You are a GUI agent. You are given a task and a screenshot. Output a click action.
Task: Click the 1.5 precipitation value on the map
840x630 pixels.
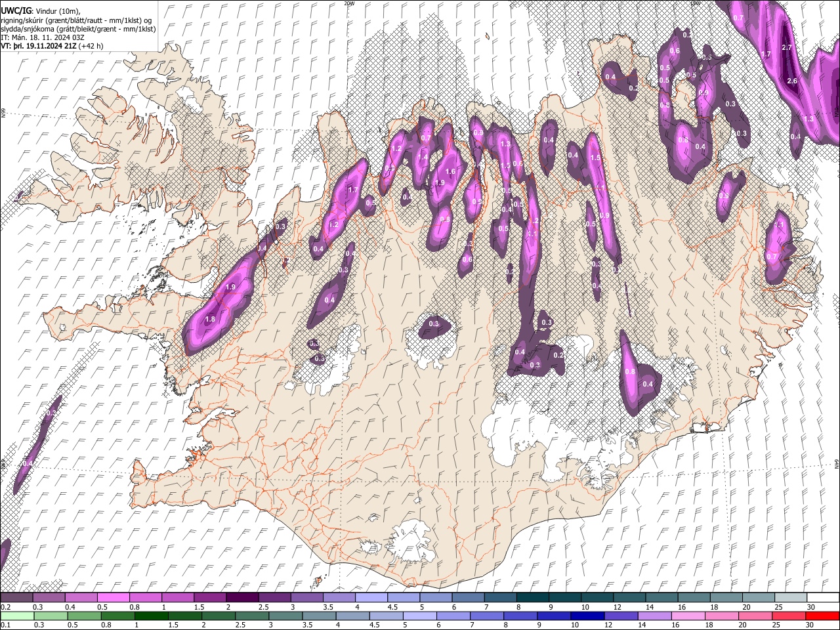[x=595, y=158]
